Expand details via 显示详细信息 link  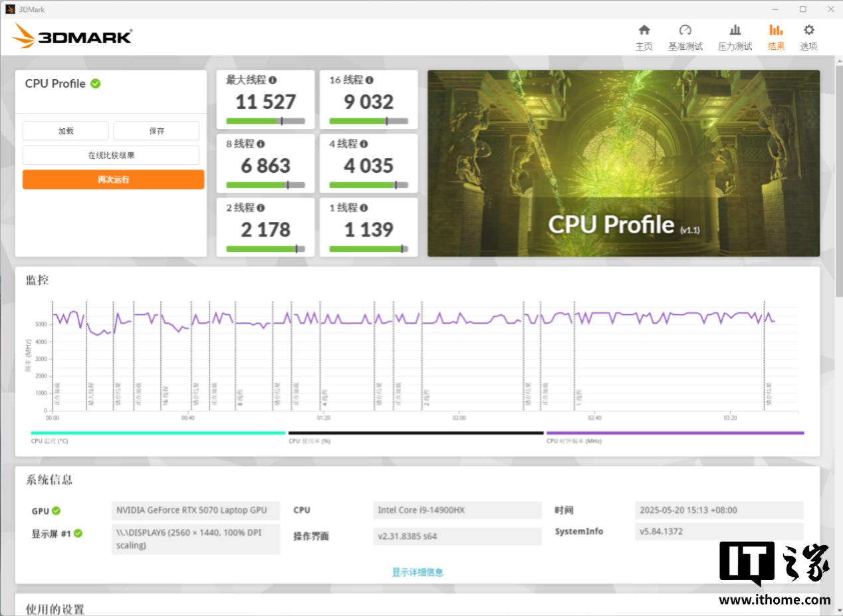click(417, 572)
